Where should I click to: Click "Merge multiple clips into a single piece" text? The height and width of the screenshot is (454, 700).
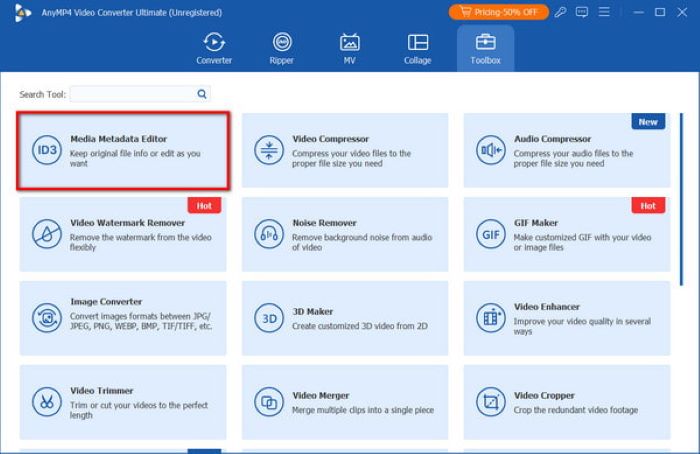[x=362, y=410]
